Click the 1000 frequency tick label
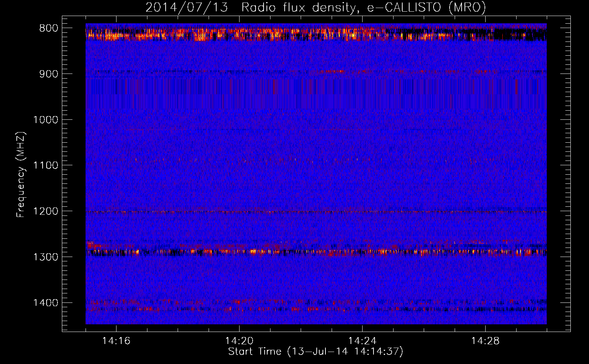The image size is (589, 364). pos(46,120)
